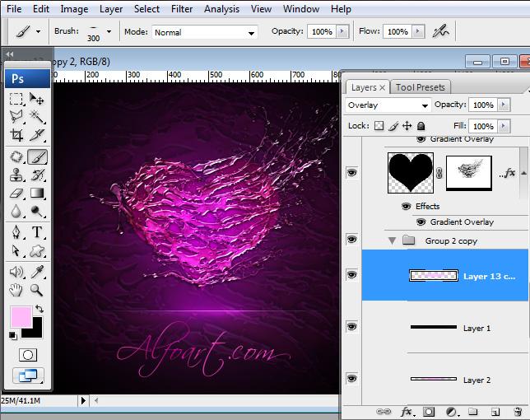Select the History Brush tool
This screenshot has width=530, height=420.
[x=36, y=175]
